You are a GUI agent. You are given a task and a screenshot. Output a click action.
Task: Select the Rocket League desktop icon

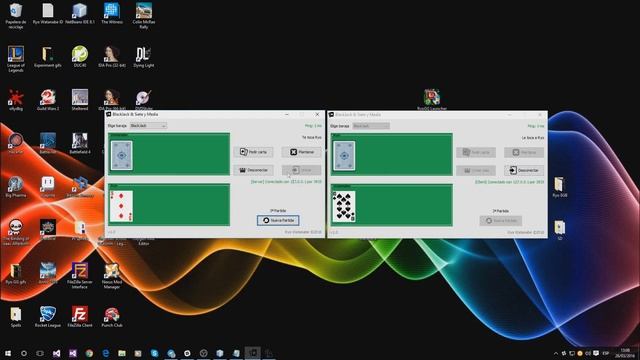coord(48,317)
